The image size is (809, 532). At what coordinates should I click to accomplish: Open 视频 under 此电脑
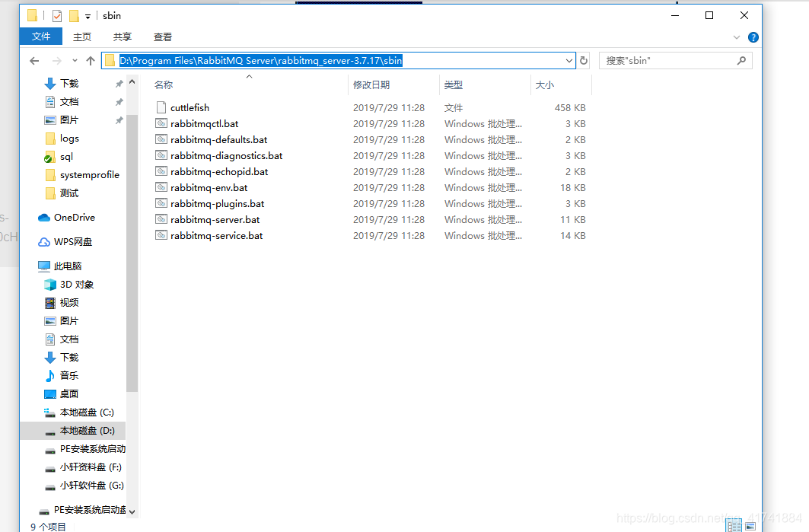pos(69,303)
